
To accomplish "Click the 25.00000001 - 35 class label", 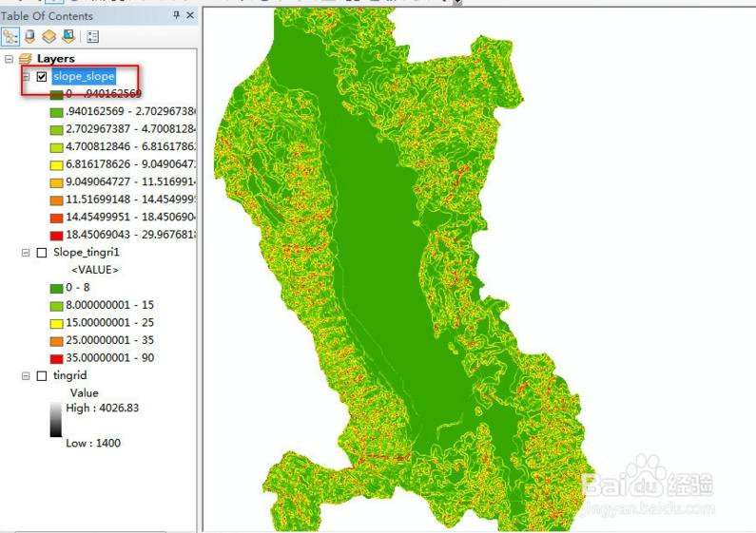I will tap(110, 340).
